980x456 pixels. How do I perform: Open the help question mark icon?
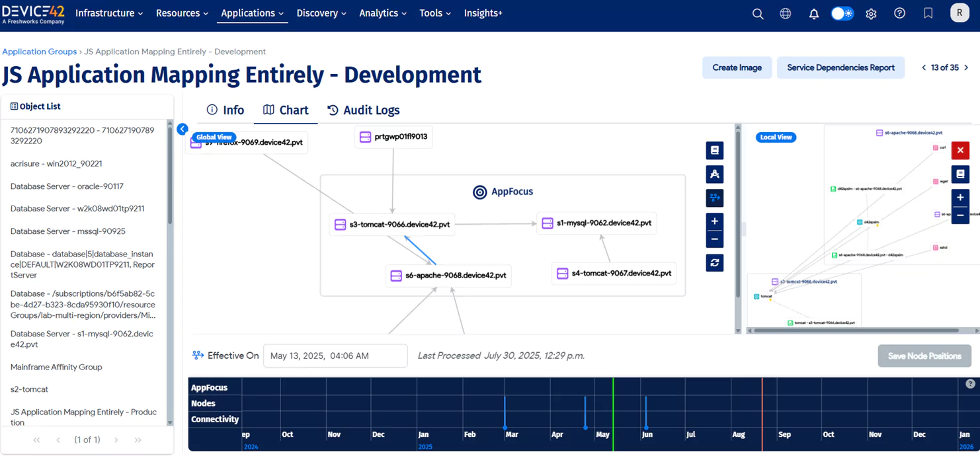coord(899,13)
